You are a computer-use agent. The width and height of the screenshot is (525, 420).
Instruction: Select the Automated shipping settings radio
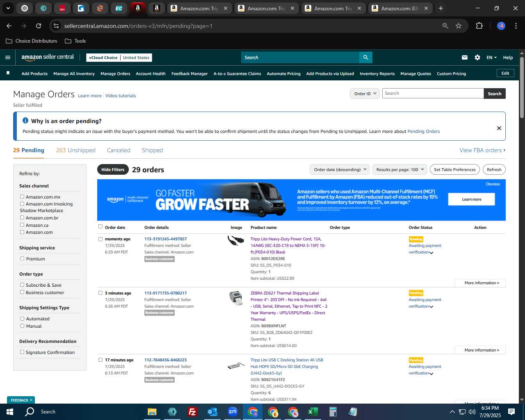coord(22,319)
